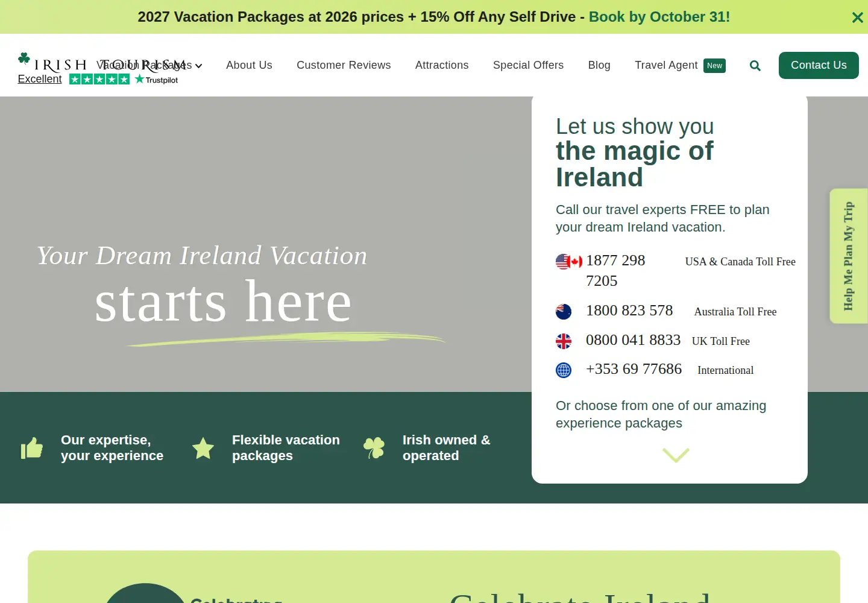This screenshot has height=603, width=868.
Task: Click the down chevron under experience packages
Action: coord(676,455)
